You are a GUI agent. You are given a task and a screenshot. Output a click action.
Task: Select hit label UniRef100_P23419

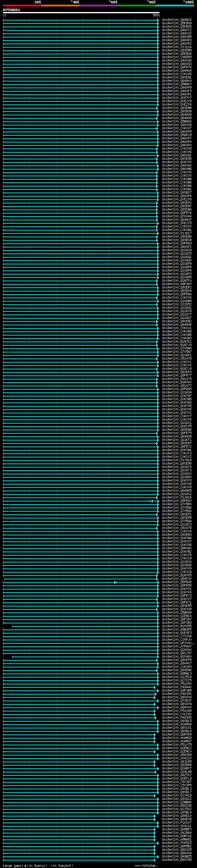click(x=177, y=796)
